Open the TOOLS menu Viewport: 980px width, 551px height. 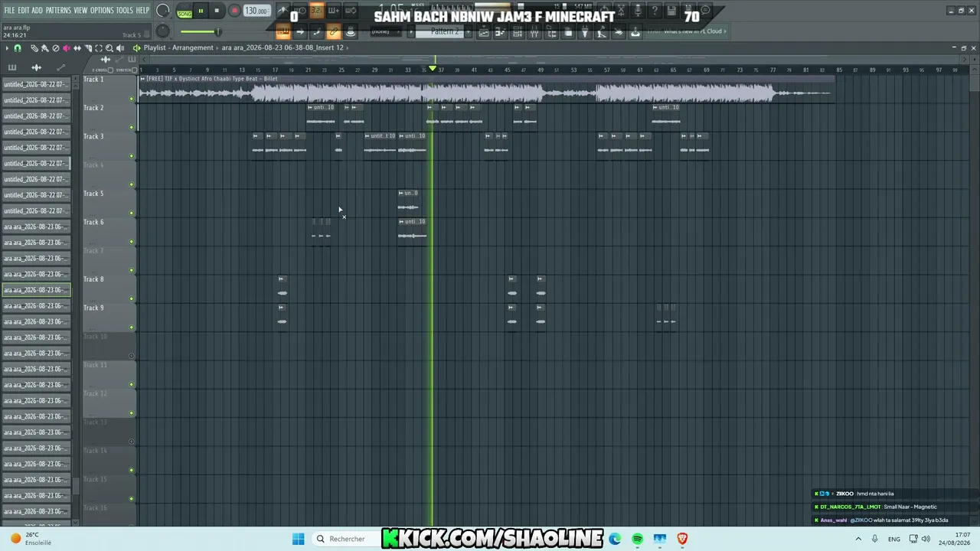tap(124, 10)
